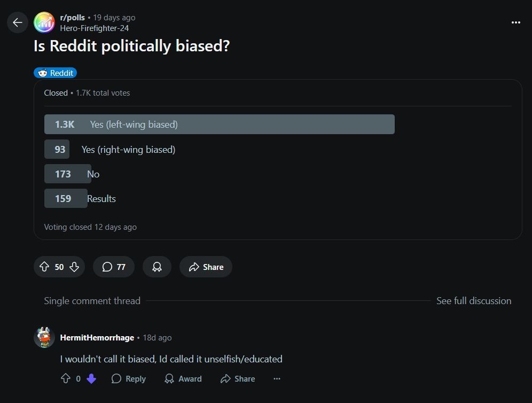This screenshot has height=403, width=532.
Task: Give an award to the post
Action: point(157,267)
